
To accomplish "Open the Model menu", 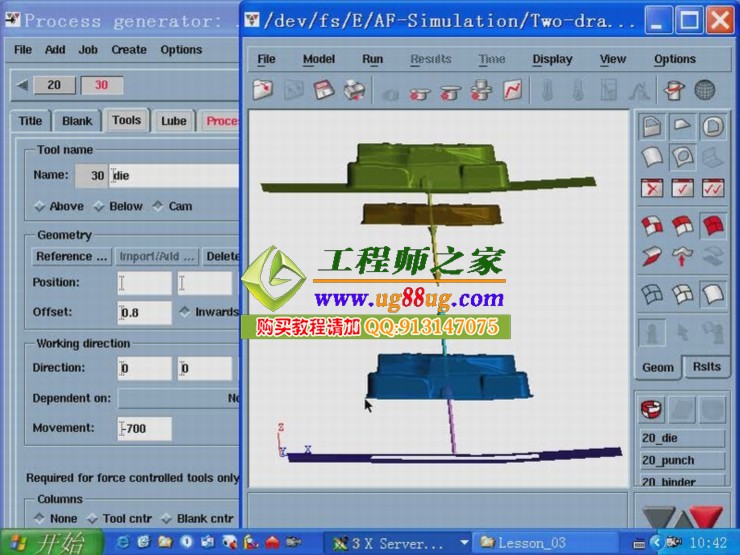I will coord(319,59).
